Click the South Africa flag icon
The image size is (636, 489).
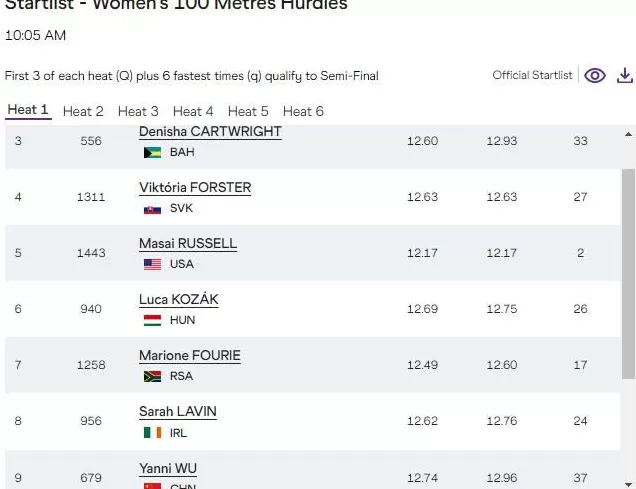pyautogui.click(x=153, y=377)
